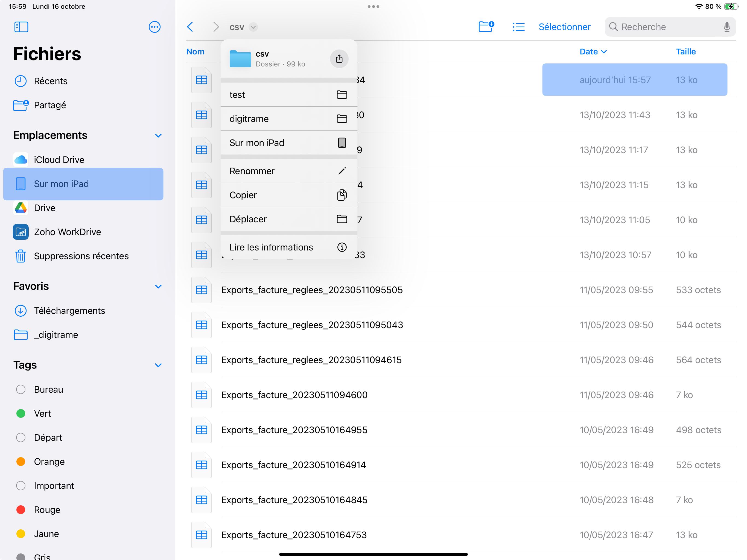This screenshot has height=560, width=747.
Task: Click the battery status icon
Action: (731, 6)
